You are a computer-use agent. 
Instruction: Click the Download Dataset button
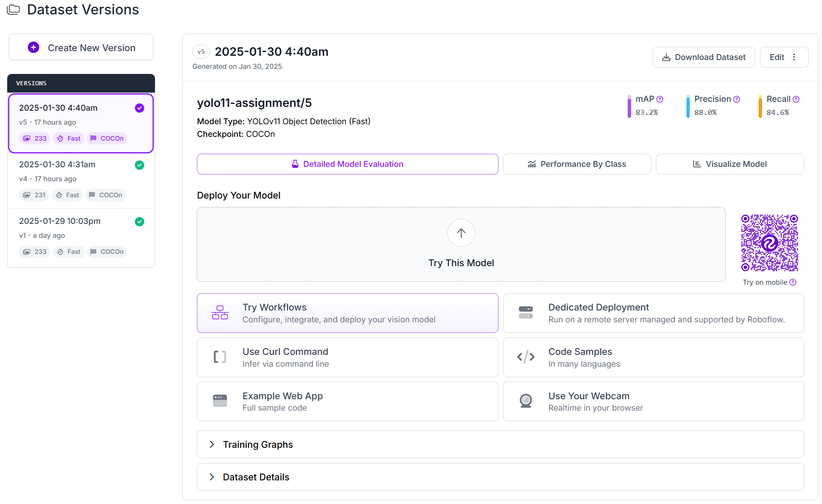point(703,57)
